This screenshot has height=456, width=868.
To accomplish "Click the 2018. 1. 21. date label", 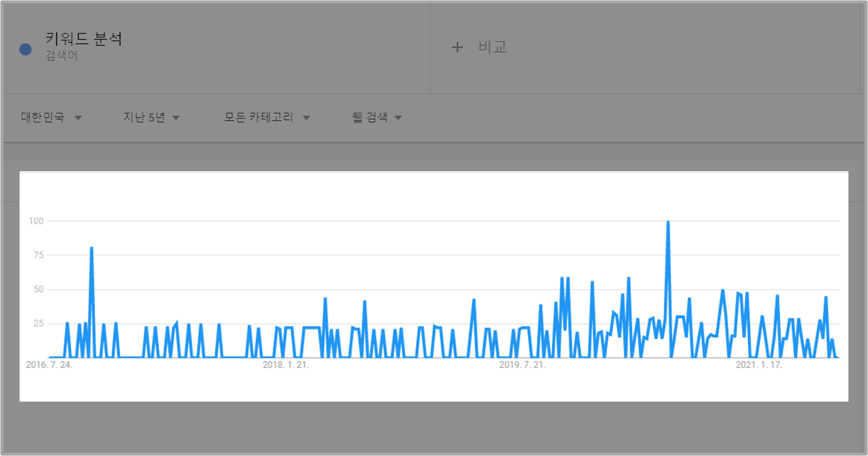I will click(286, 365).
